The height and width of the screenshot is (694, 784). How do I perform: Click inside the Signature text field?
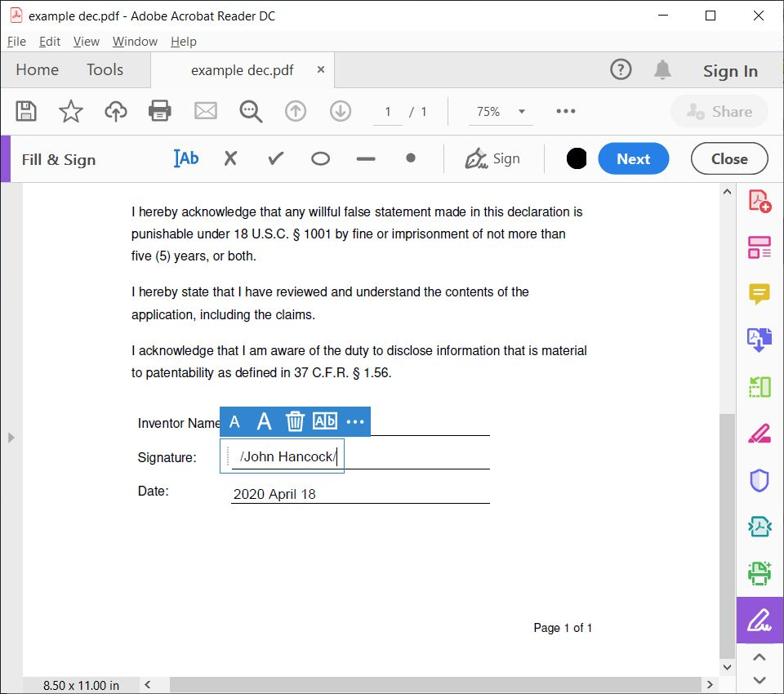(x=282, y=456)
